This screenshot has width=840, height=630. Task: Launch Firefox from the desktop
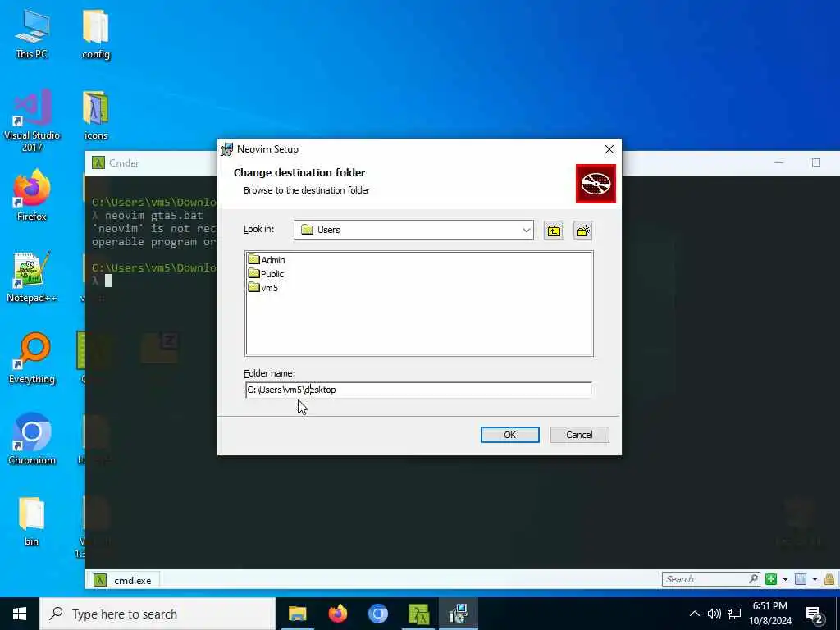pos(32,196)
